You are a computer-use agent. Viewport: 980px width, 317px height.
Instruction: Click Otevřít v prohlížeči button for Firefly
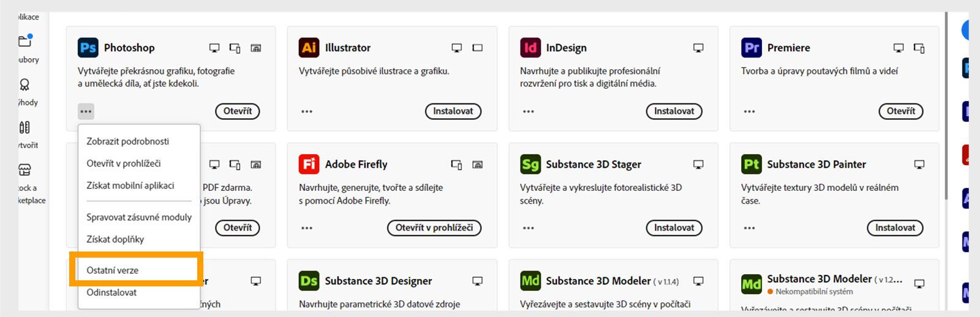434,228
